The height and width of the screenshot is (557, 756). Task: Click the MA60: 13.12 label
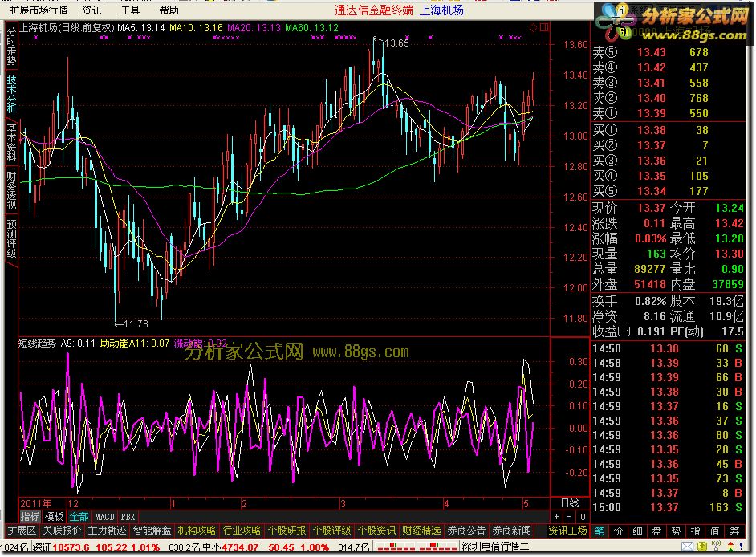(312, 28)
